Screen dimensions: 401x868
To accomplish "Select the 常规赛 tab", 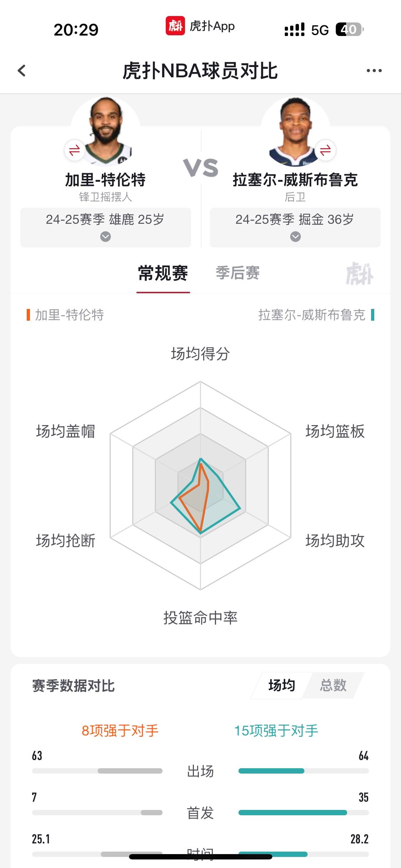I will pyautogui.click(x=163, y=273).
